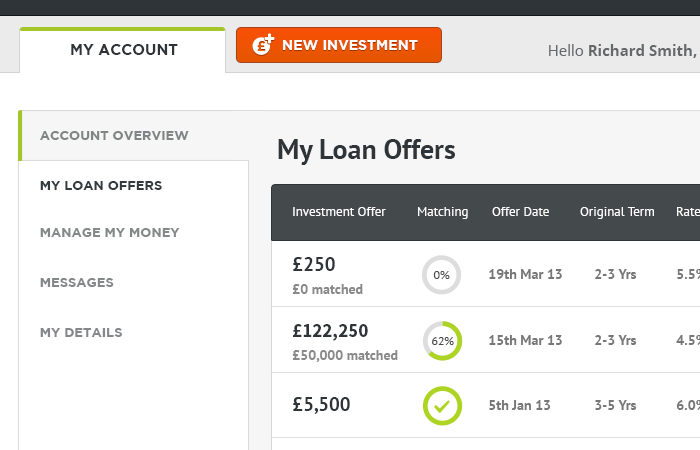Select the £122,250 investment offer
Screen dimensions: 700x450
486,340
